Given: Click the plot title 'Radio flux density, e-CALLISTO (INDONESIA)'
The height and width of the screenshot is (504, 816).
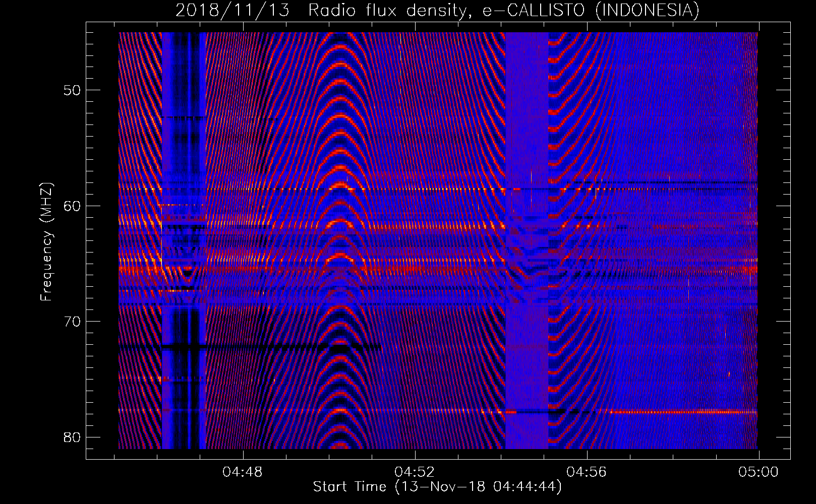Looking at the screenshot, I should 504,10.
